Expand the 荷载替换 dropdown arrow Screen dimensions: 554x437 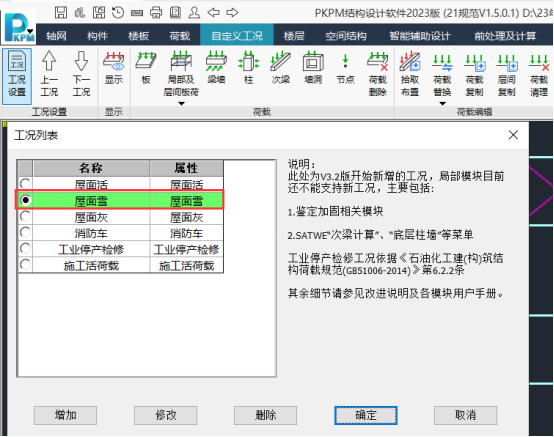[x=442, y=104]
